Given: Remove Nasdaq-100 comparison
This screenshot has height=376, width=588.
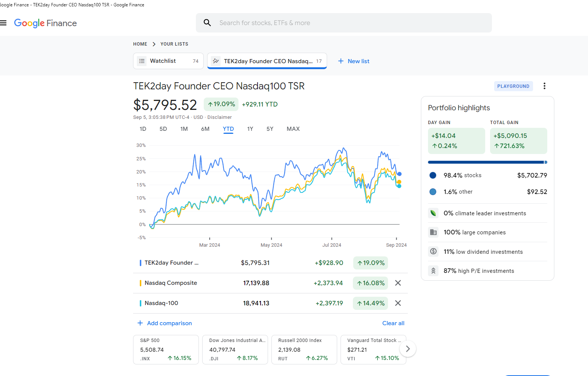Looking at the screenshot, I should [398, 303].
